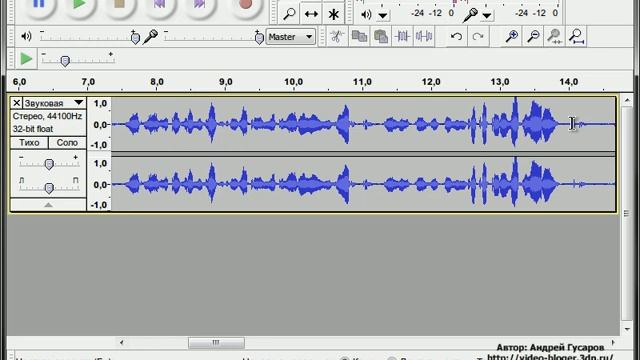Viewport: 640px width, 360px height.
Task: Click the playback meter speaker icon
Action: point(366,15)
